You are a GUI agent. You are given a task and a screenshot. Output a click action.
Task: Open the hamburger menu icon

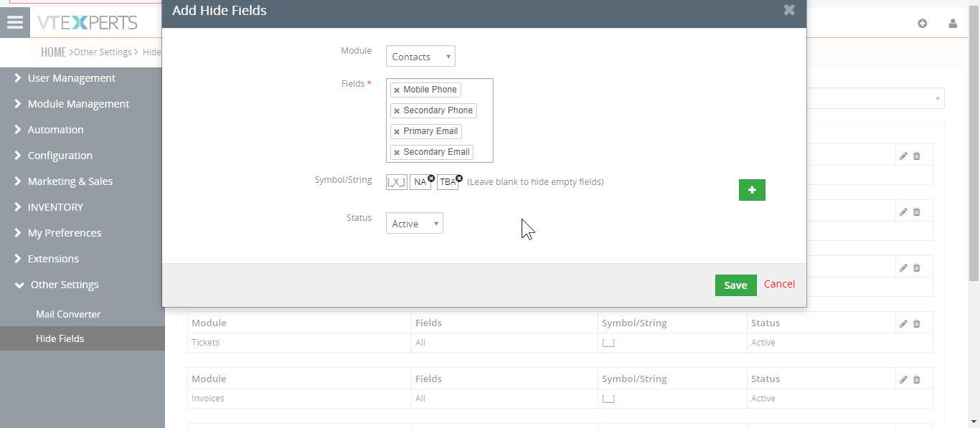click(15, 22)
